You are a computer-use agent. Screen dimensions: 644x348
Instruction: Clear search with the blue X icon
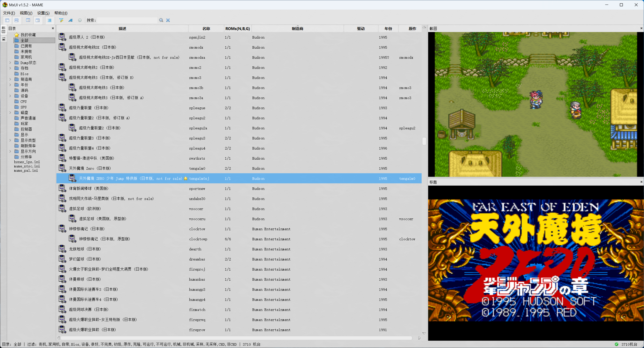pos(168,20)
